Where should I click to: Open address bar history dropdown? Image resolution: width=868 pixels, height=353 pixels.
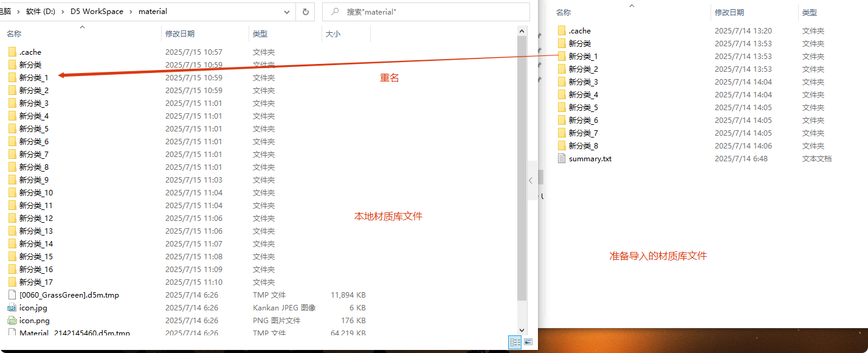pyautogui.click(x=287, y=12)
